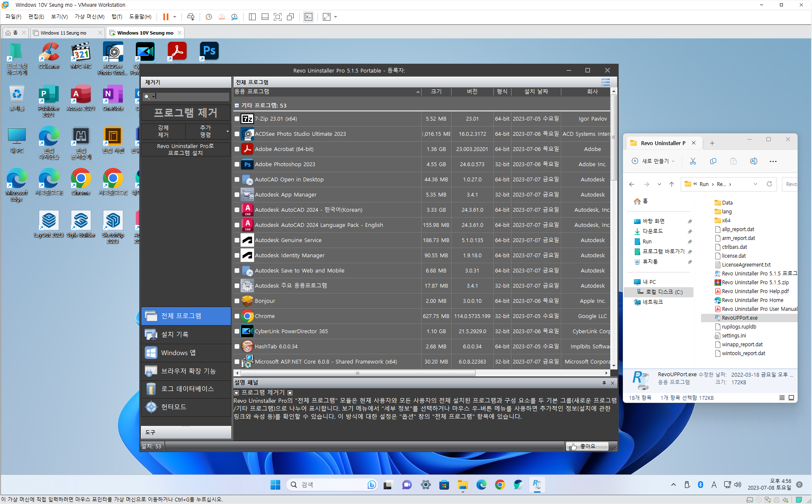812x504 pixels.
Task: Click the VMware pause virtual machine icon
Action: tap(166, 17)
